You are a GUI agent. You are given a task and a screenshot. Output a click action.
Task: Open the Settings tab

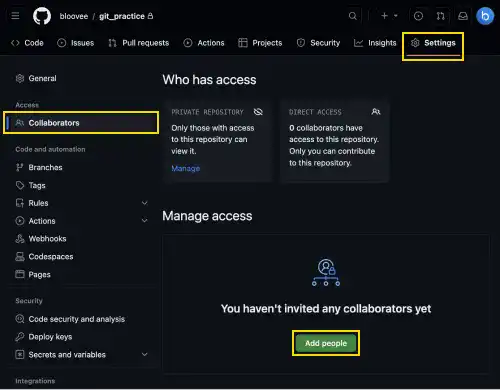click(x=433, y=43)
